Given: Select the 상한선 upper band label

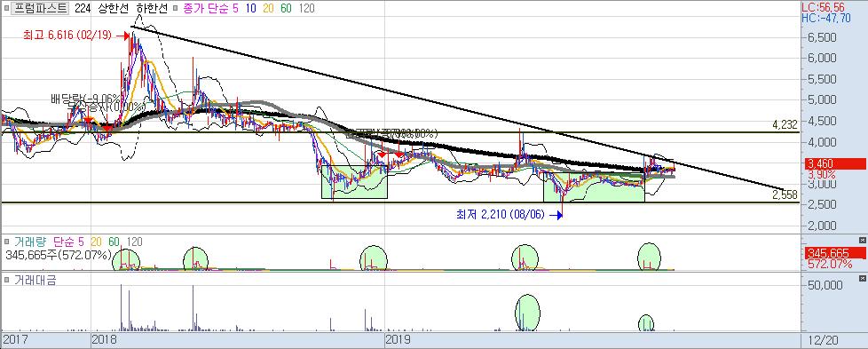Looking at the screenshot, I should tap(114, 8).
